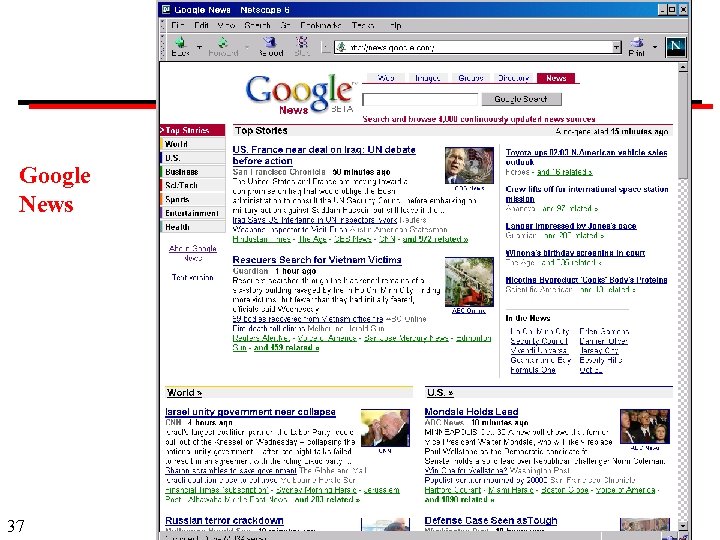Click the Iraq story photo thumbnail
The height and width of the screenshot is (540, 720).
(469, 165)
